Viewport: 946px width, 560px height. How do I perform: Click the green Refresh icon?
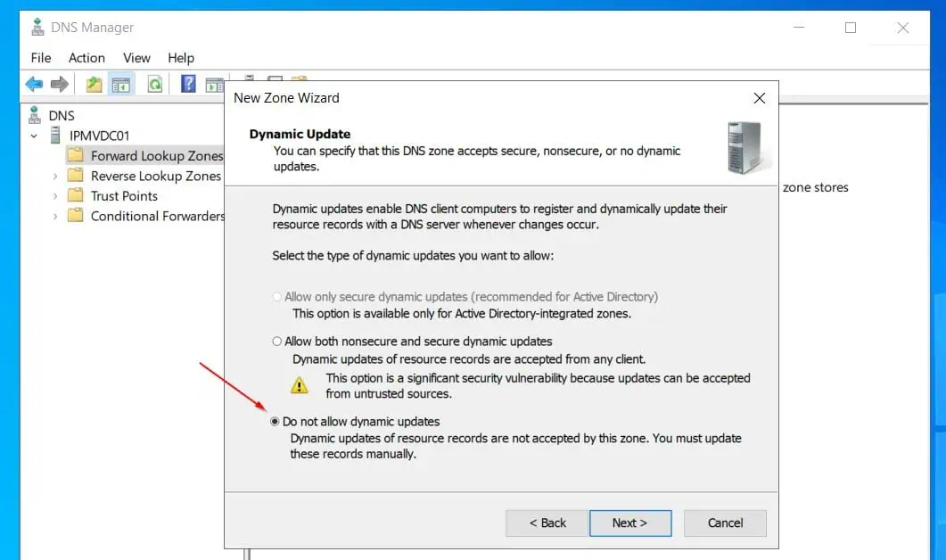coord(154,84)
